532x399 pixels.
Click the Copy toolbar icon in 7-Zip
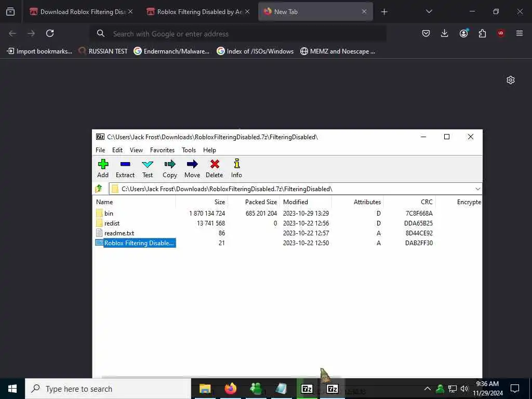point(170,168)
